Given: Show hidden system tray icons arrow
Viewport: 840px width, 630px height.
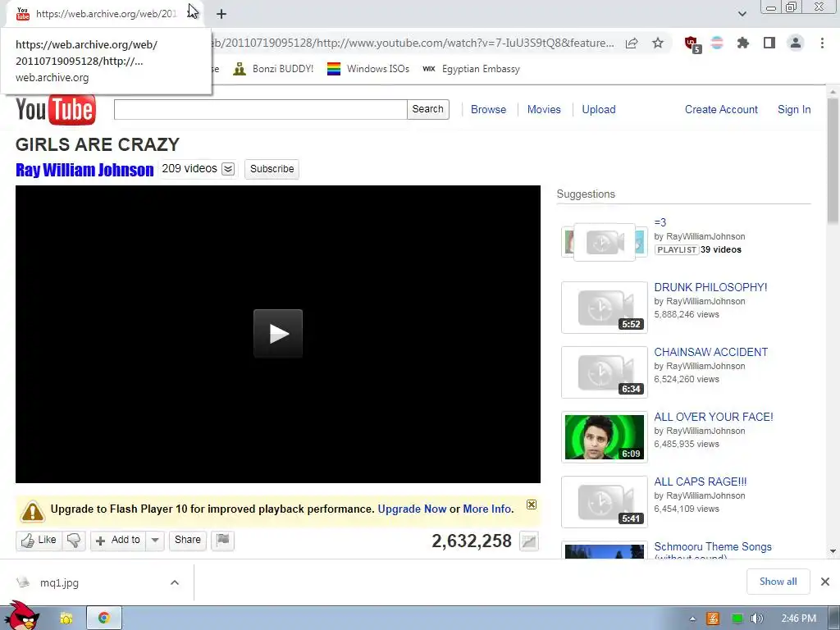Looking at the screenshot, I should click(692, 619).
